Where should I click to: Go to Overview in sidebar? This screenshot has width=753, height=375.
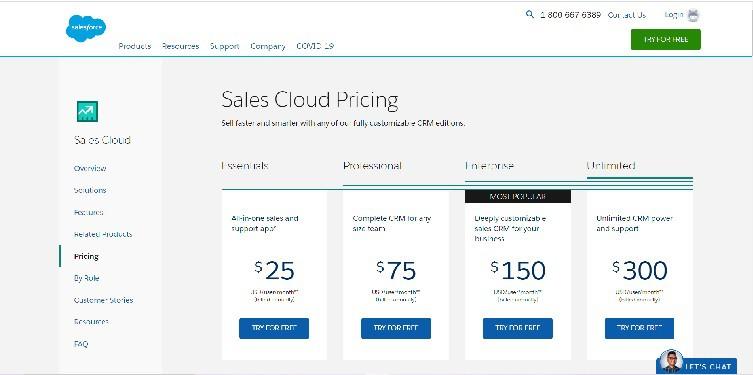pos(90,169)
